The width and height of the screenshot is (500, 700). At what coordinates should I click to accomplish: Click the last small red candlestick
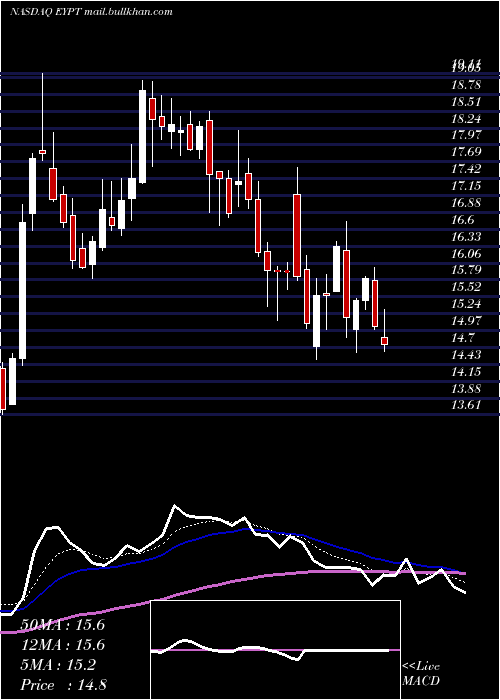[384, 341]
